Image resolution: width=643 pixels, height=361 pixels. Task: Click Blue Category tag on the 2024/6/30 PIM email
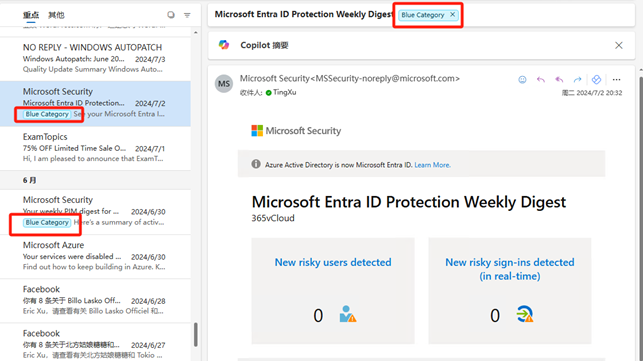click(47, 222)
